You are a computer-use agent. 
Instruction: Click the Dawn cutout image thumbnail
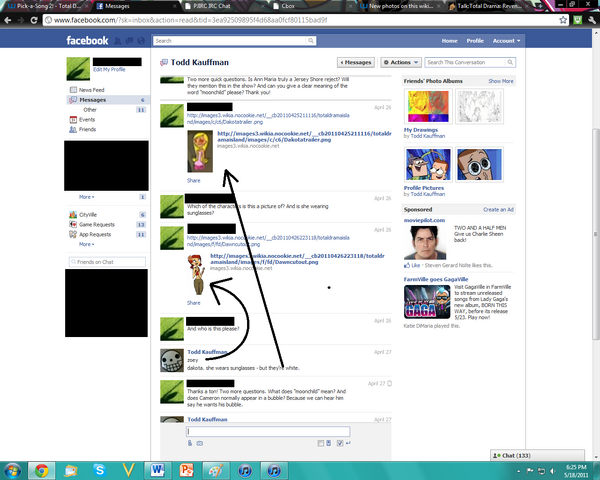coord(196,275)
